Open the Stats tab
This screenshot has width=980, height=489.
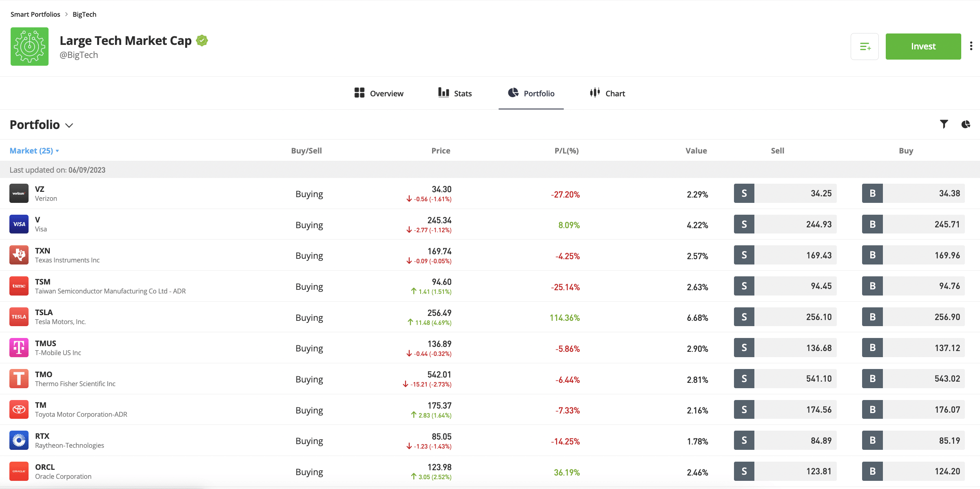pyautogui.click(x=455, y=93)
